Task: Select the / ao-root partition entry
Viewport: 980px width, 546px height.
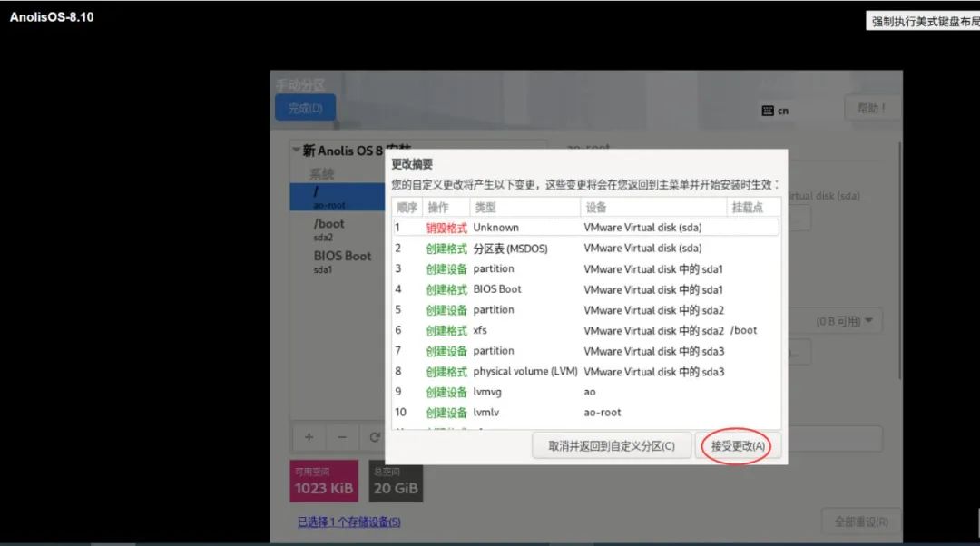Action: (x=338, y=197)
